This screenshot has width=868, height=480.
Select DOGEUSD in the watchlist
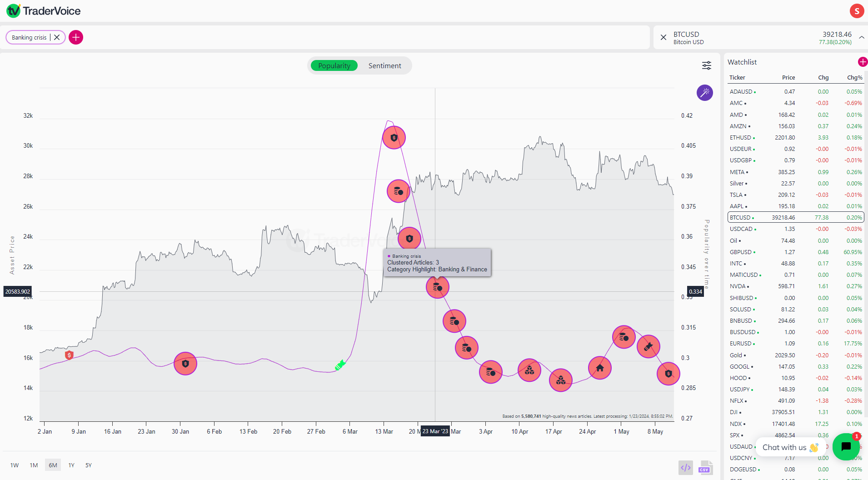[796, 469]
